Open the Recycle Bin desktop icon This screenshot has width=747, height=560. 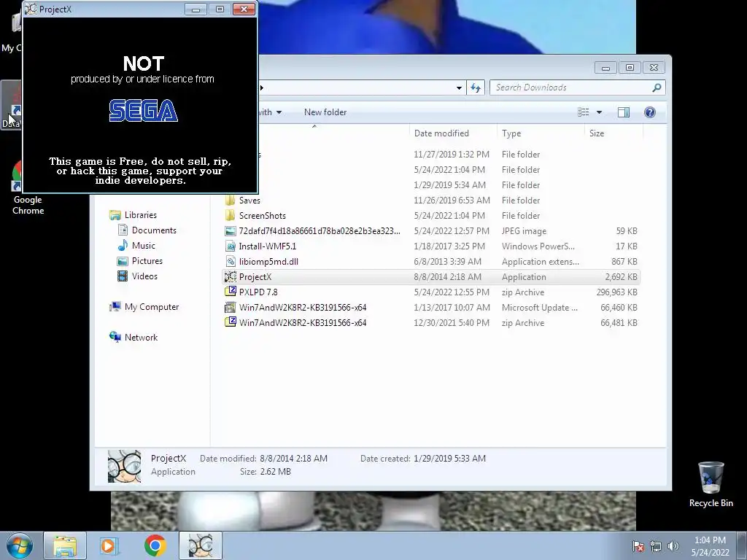[x=711, y=484]
